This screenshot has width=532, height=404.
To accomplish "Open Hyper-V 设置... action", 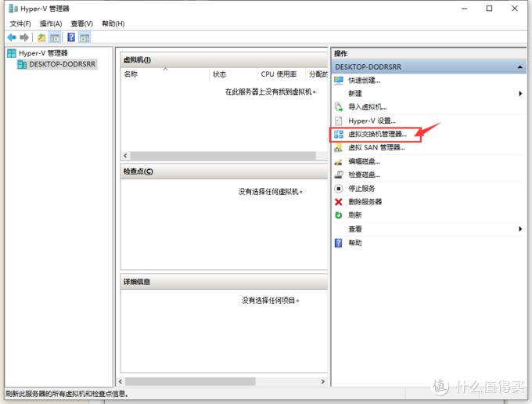I will pyautogui.click(x=372, y=121).
